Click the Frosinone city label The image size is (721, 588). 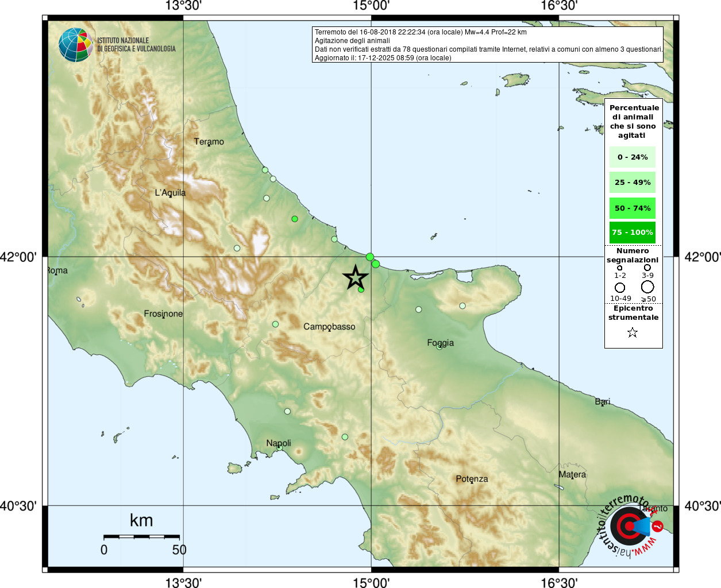click(x=163, y=314)
